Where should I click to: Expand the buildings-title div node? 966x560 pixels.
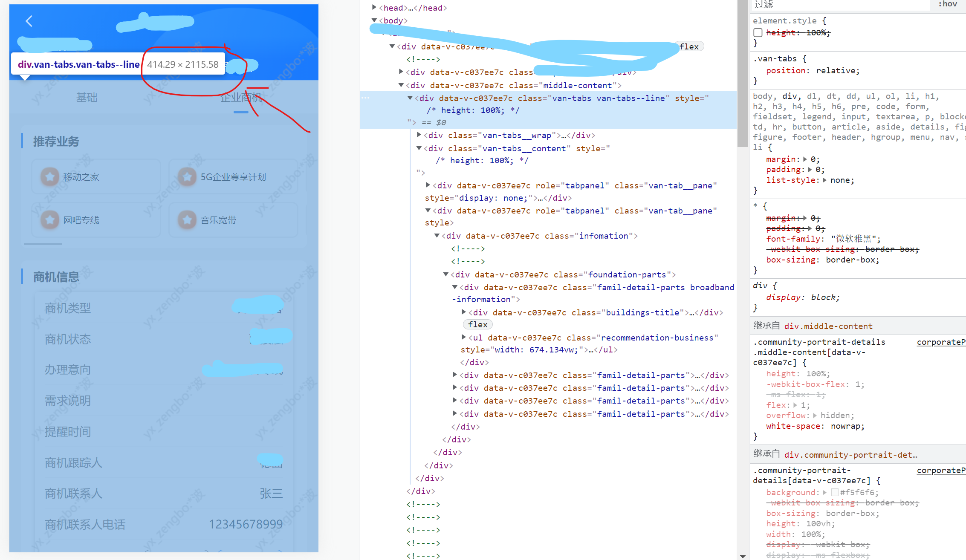[464, 312]
